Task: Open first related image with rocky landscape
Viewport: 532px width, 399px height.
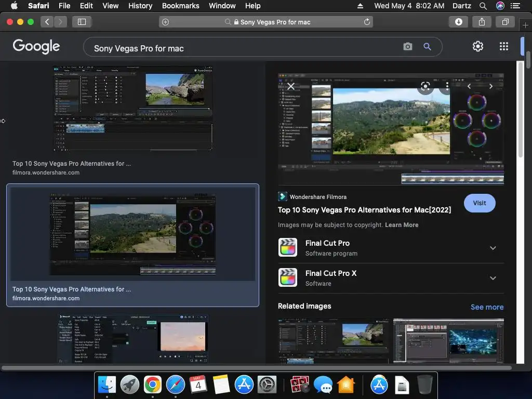Action: (x=334, y=341)
